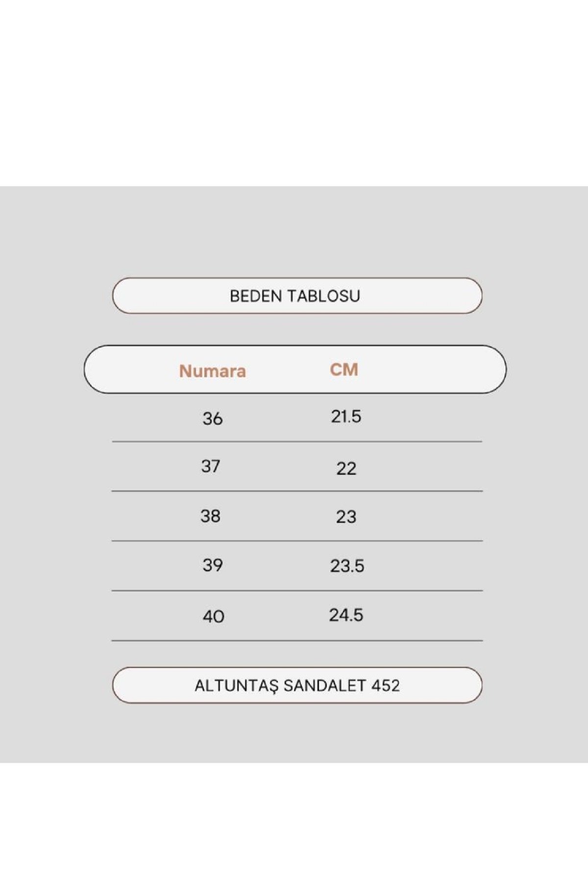Click the 24.5 cm value

click(346, 615)
